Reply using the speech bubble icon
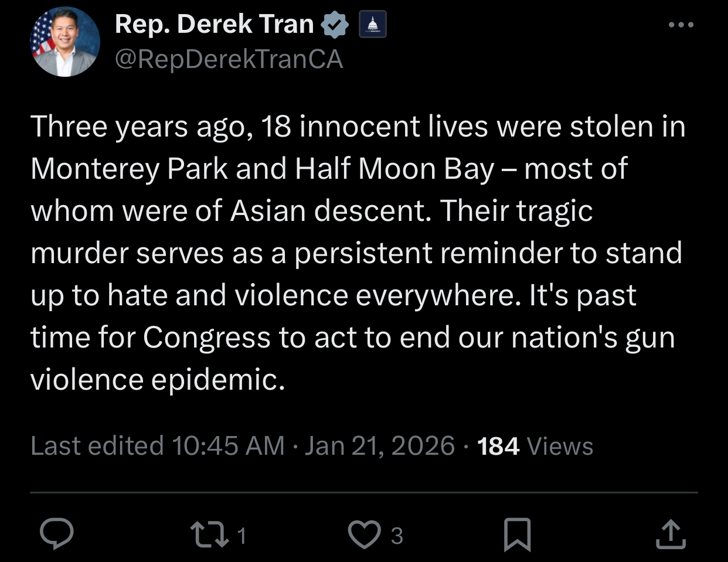 pyautogui.click(x=56, y=534)
